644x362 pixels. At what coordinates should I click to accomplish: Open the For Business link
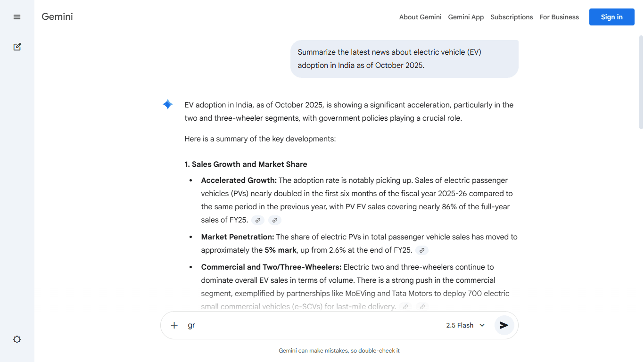(559, 17)
